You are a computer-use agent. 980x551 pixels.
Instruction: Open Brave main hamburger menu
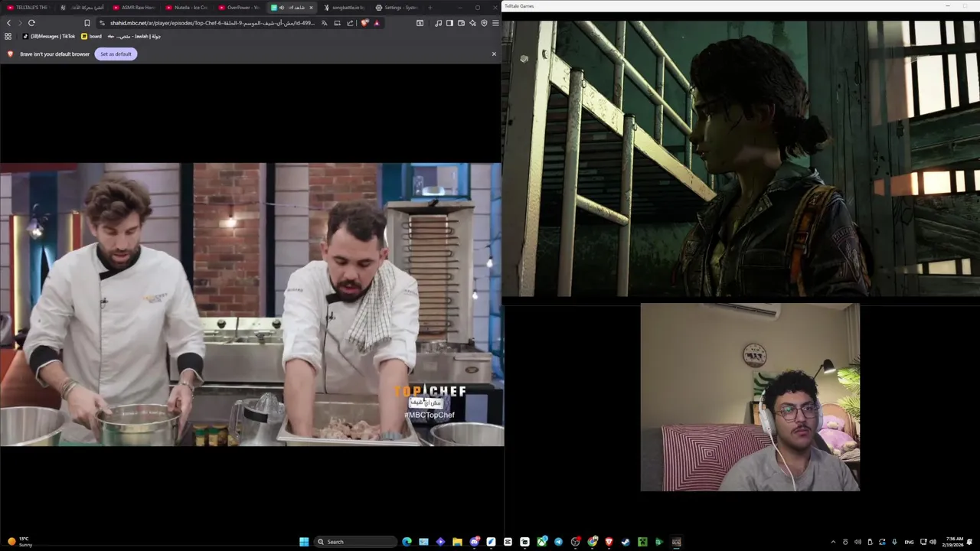point(495,23)
